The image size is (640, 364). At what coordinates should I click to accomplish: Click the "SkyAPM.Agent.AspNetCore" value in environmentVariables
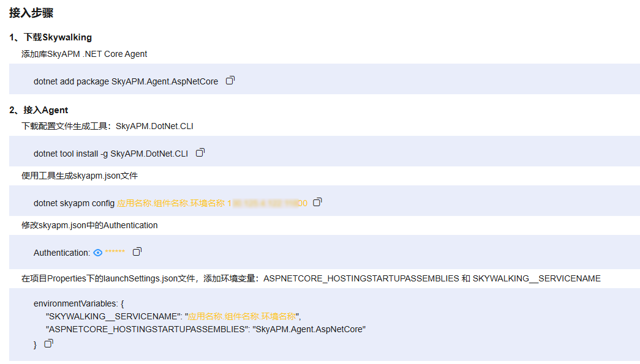pyautogui.click(x=309, y=329)
